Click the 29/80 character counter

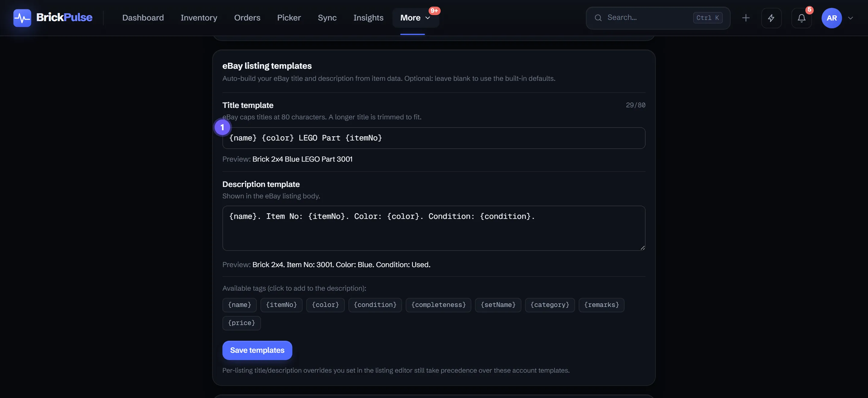click(636, 105)
